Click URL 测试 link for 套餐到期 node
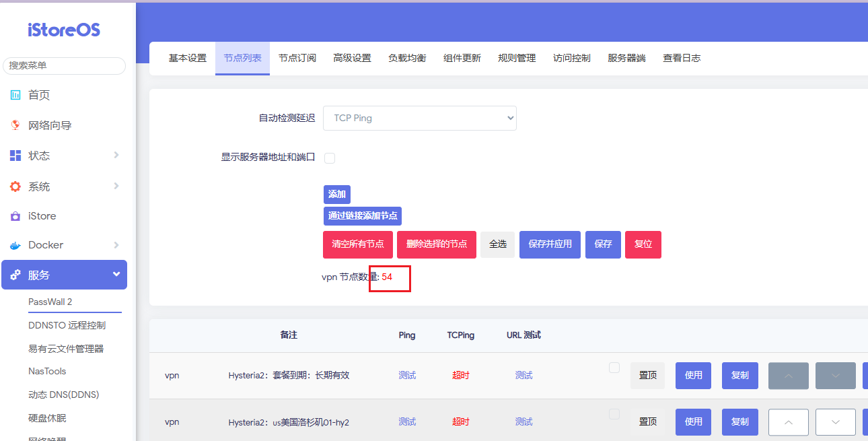 tap(524, 376)
